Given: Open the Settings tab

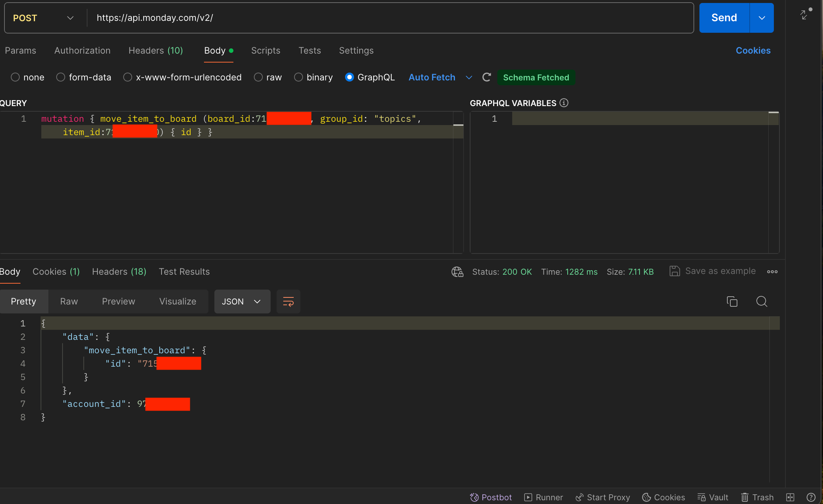Looking at the screenshot, I should [356, 50].
